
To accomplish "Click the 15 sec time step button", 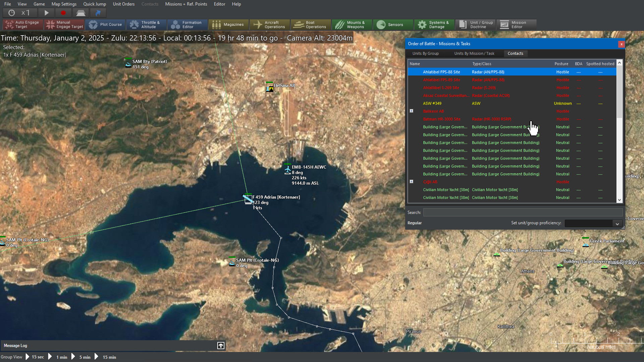I will [x=28, y=357].
